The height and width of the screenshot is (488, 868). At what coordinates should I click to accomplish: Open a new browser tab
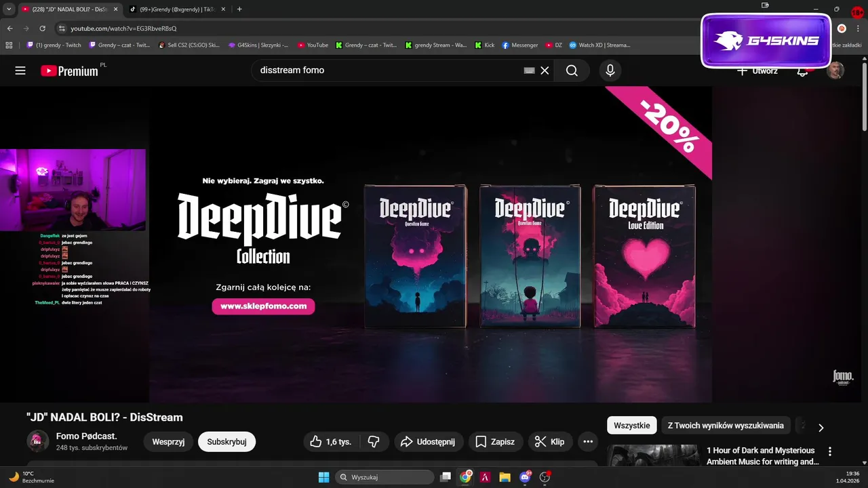[239, 9]
